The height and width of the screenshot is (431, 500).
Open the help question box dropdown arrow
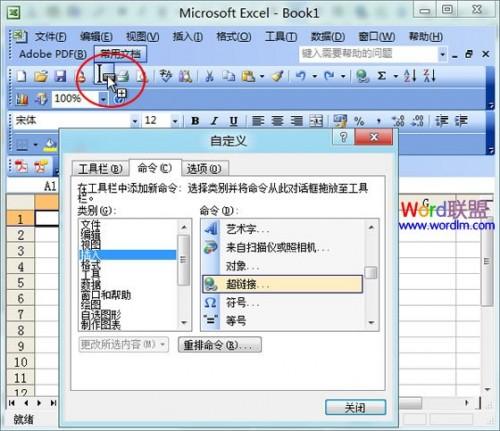[x=442, y=54]
